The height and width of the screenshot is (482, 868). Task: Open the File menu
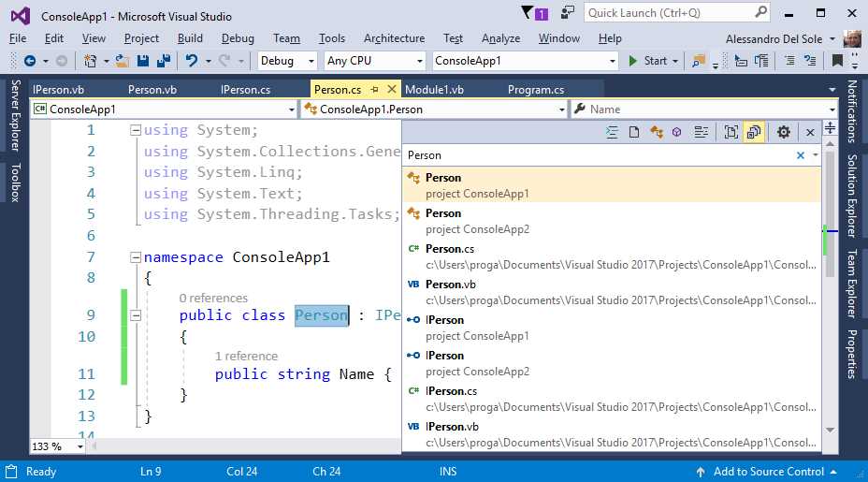click(18, 38)
